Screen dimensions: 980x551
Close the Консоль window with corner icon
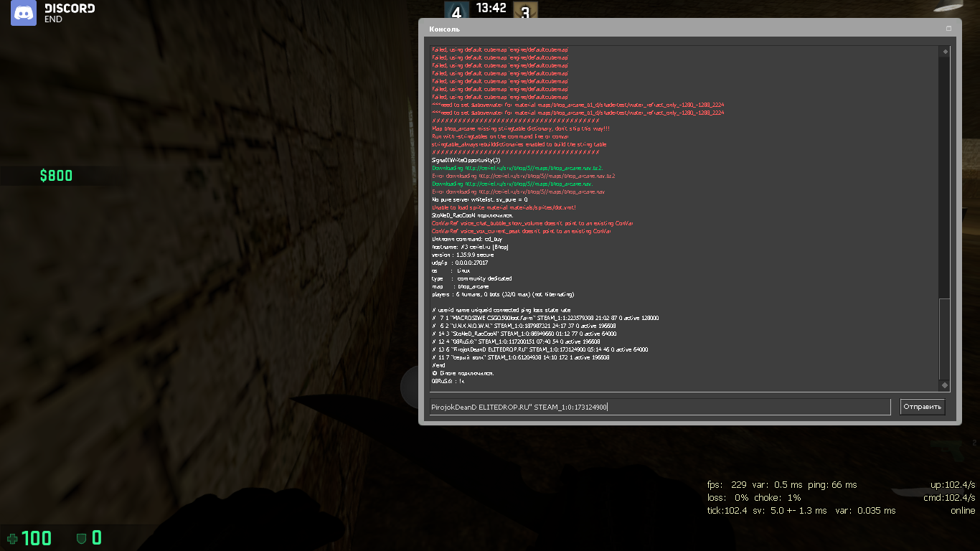click(x=948, y=29)
